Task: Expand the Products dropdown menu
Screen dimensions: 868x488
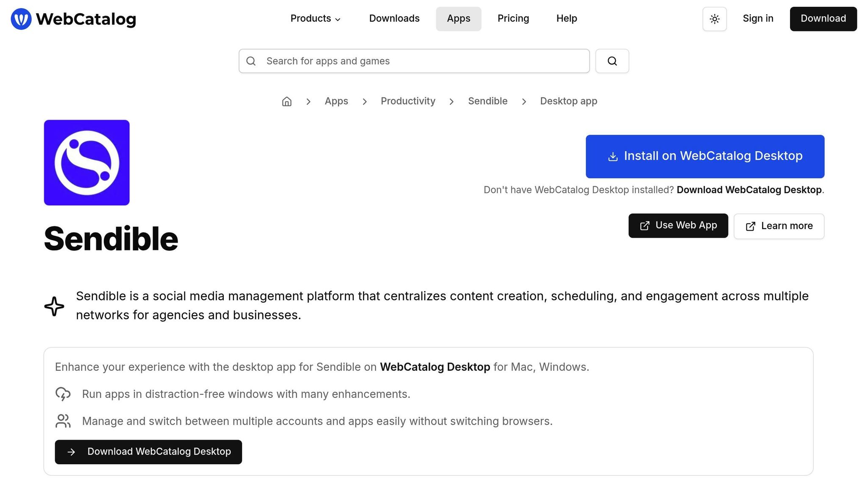Action: coord(315,19)
